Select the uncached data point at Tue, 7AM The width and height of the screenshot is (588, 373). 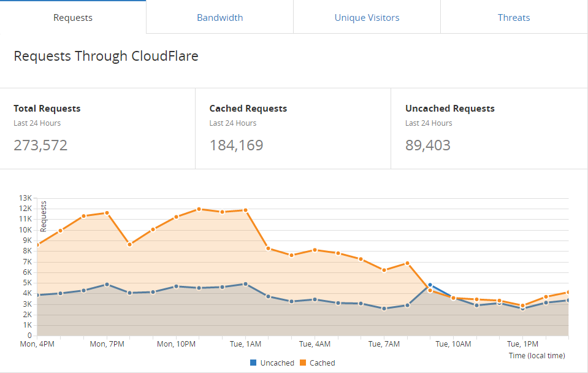[x=384, y=309]
